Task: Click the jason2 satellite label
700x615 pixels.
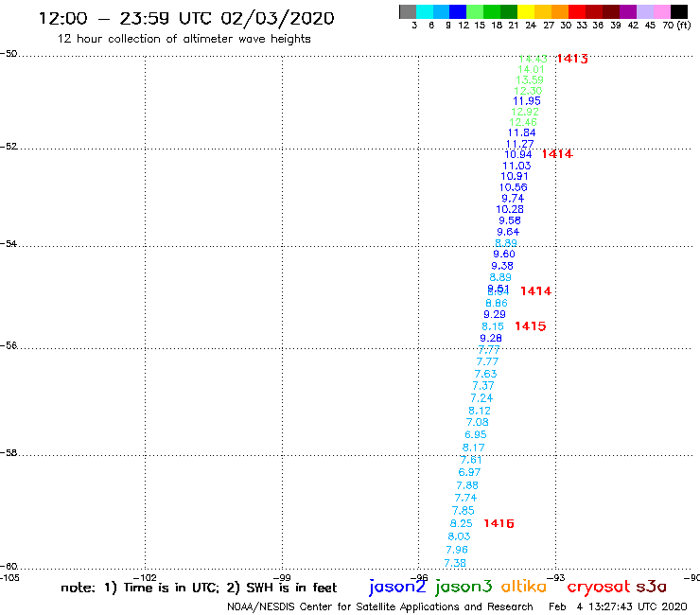Action: (397, 587)
